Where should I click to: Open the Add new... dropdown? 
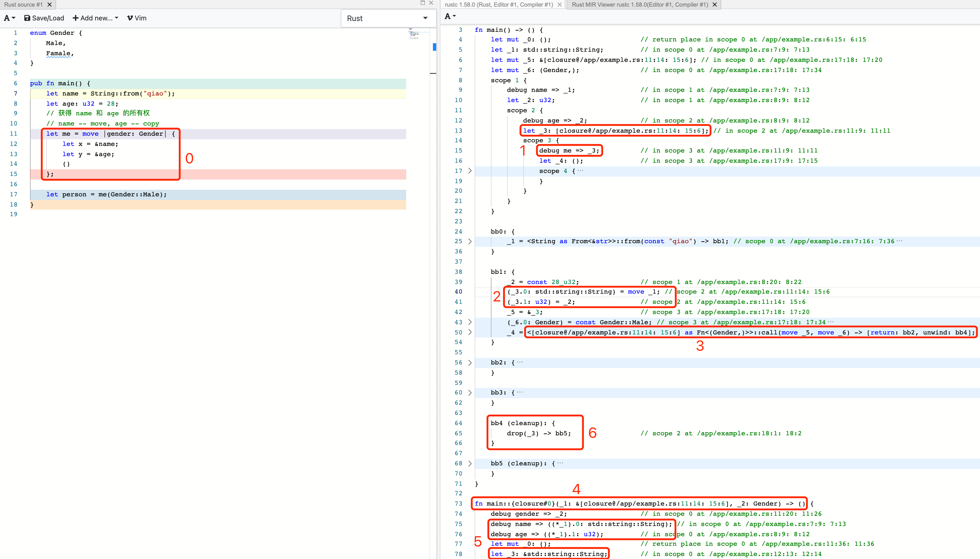(x=95, y=18)
